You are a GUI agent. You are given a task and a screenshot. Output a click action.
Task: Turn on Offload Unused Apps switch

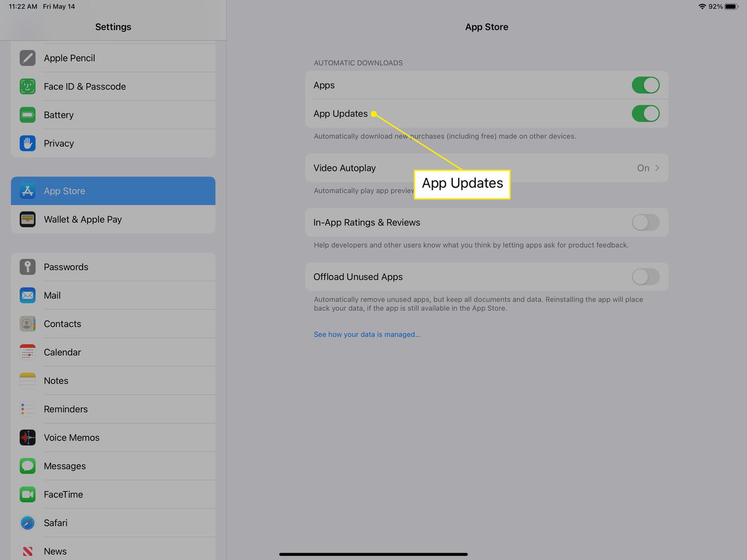coord(645,277)
